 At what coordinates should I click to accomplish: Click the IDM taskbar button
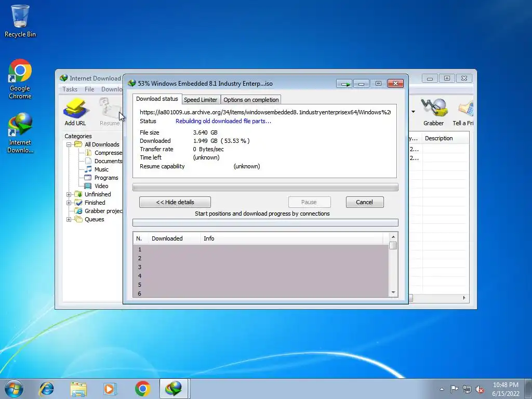click(174, 389)
